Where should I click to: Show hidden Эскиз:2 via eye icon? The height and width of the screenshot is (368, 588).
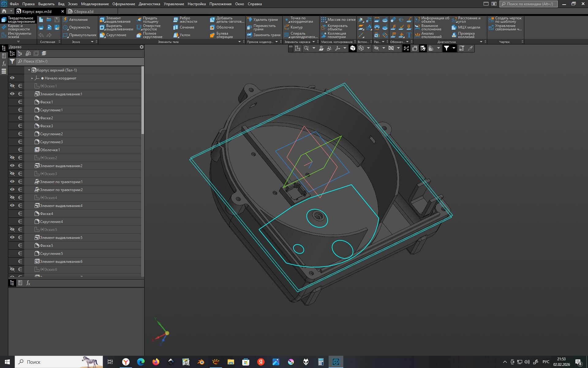12,158
